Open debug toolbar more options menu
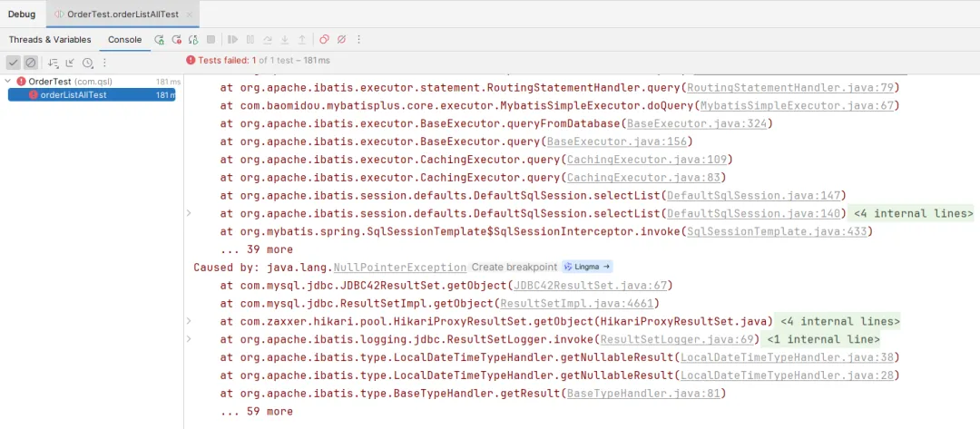This screenshot has height=429, width=980. click(358, 39)
